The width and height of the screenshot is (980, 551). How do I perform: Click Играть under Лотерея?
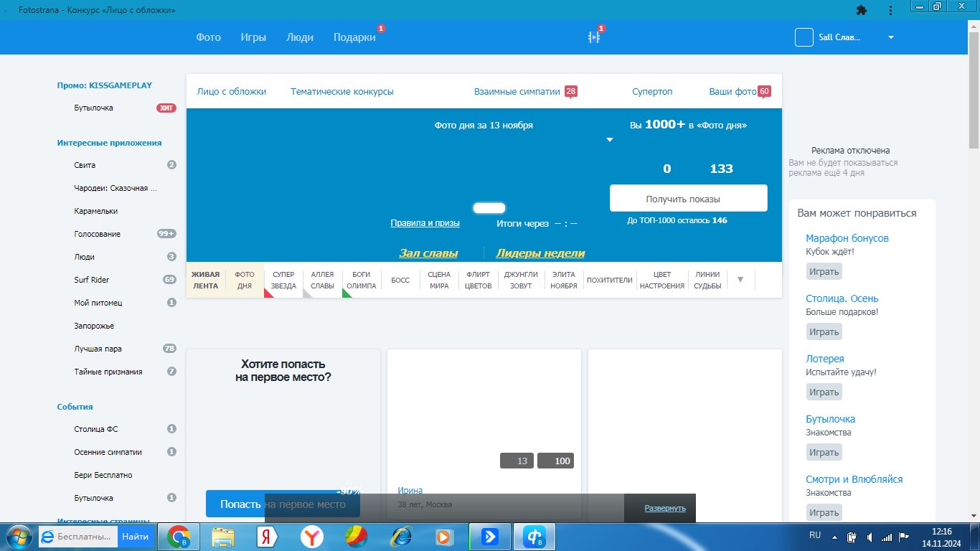coord(824,392)
